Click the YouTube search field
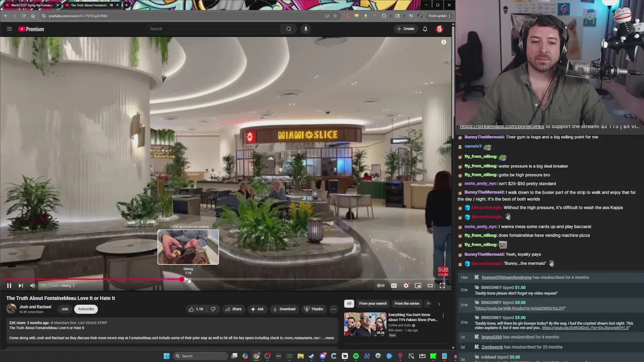This screenshot has width=644, height=362. pyautogui.click(x=214, y=29)
